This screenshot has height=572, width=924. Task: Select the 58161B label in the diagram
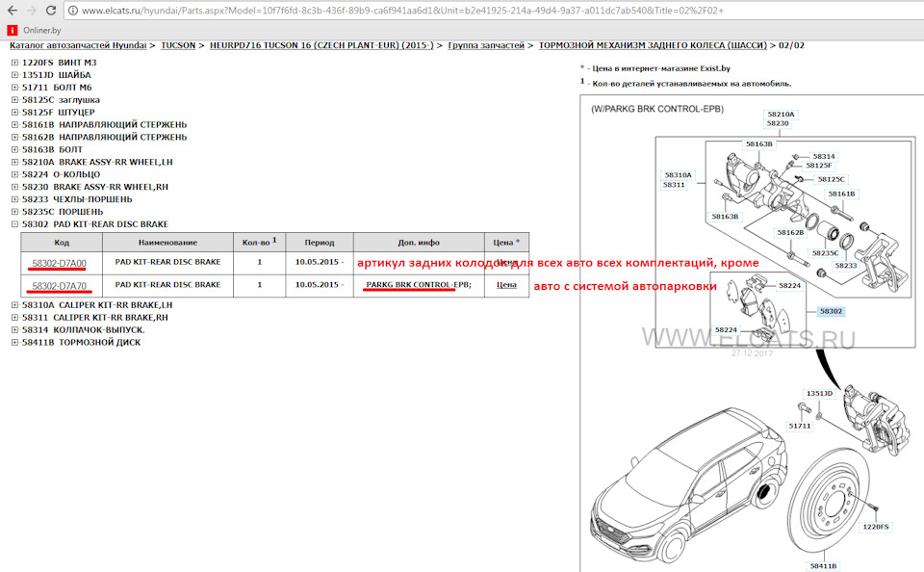click(841, 194)
